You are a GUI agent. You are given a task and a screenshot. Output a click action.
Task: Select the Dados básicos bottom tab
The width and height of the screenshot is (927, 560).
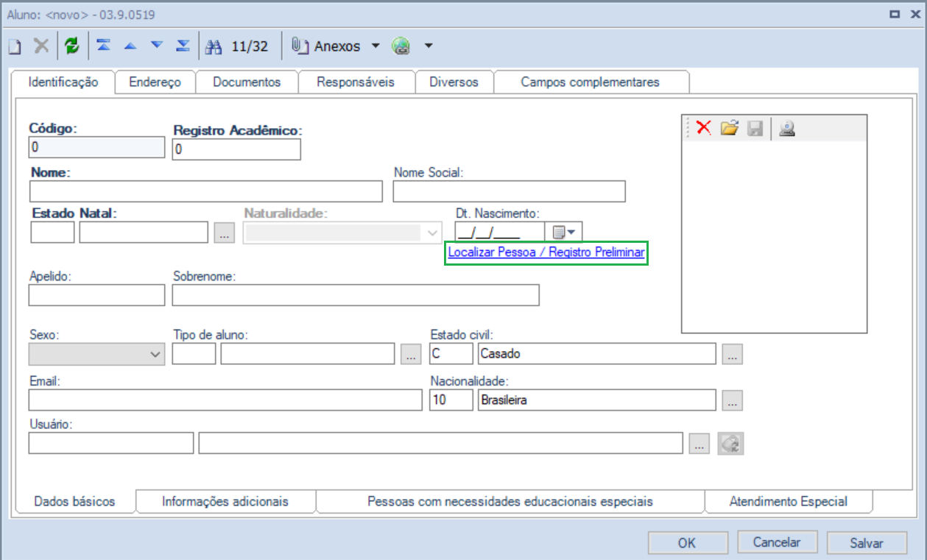[75, 501]
